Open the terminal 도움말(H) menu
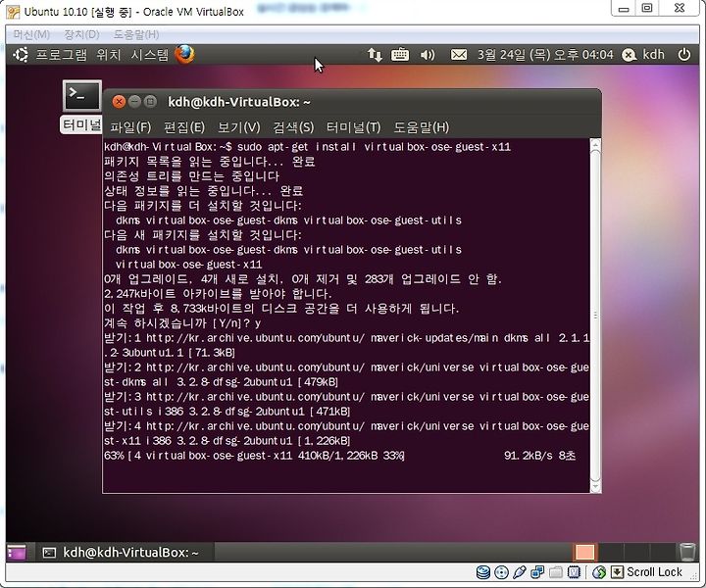This screenshot has height=588, width=706. [421, 127]
